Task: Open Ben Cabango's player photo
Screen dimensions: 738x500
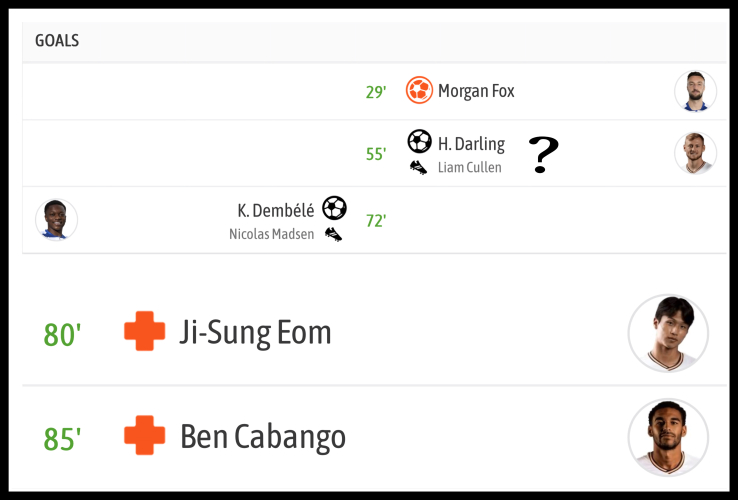Action: click(668, 437)
